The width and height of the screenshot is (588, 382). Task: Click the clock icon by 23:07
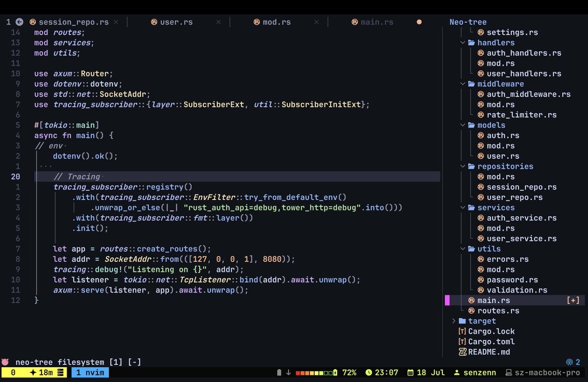point(369,373)
